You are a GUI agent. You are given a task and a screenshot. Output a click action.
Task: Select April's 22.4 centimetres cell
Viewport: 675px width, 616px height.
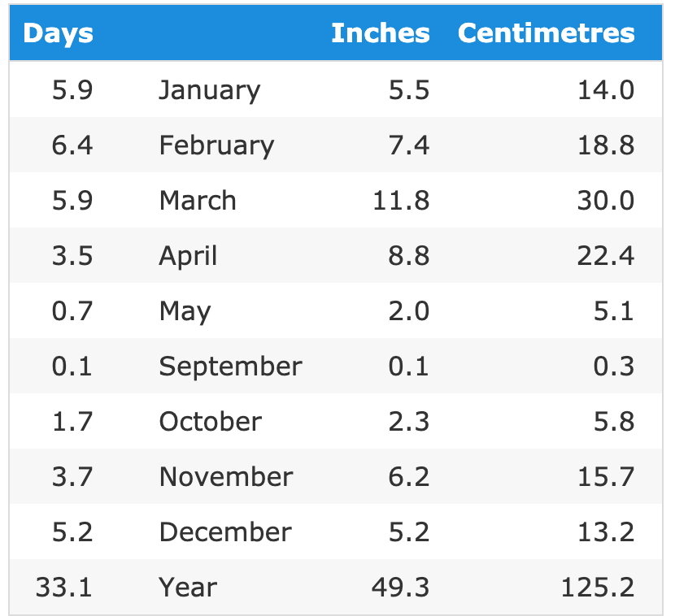coord(605,255)
